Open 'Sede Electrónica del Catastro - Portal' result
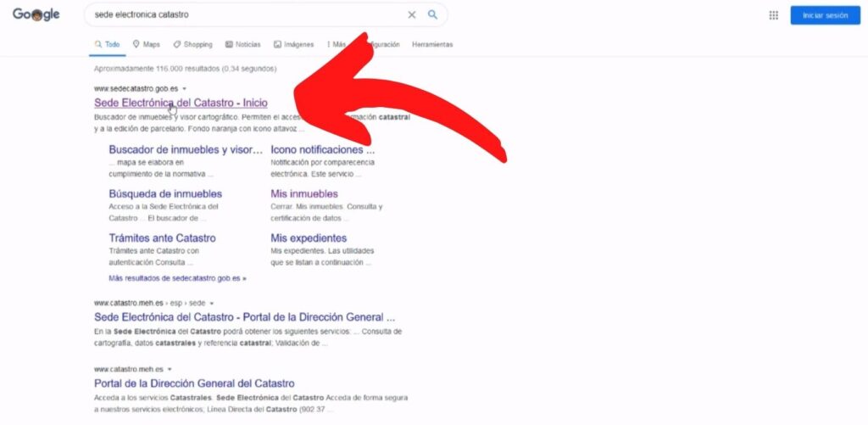Image resolution: width=868 pixels, height=425 pixels. click(245, 317)
